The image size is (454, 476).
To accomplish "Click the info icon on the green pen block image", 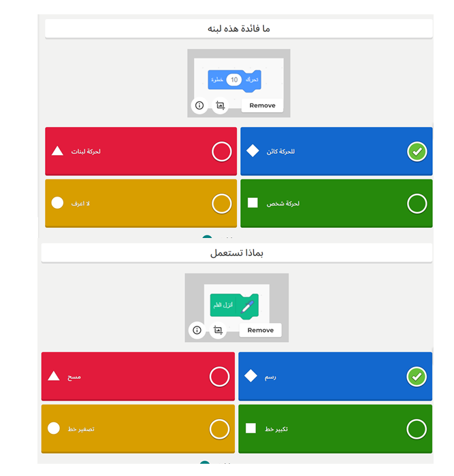I will (197, 330).
